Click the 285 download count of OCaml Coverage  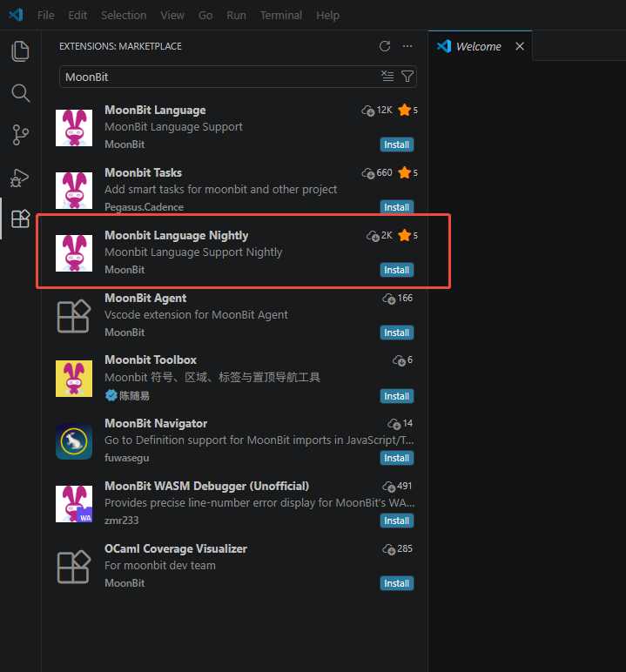(x=404, y=548)
